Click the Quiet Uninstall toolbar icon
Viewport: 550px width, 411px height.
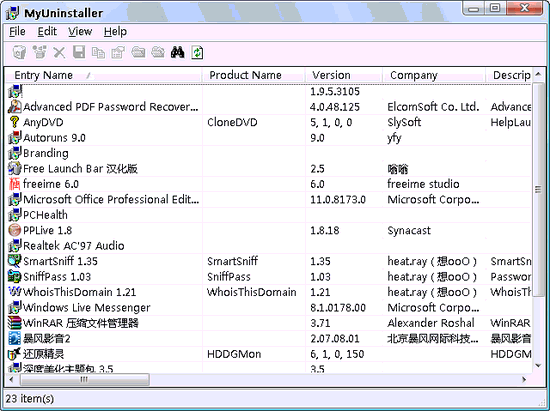pyautogui.click(x=40, y=53)
